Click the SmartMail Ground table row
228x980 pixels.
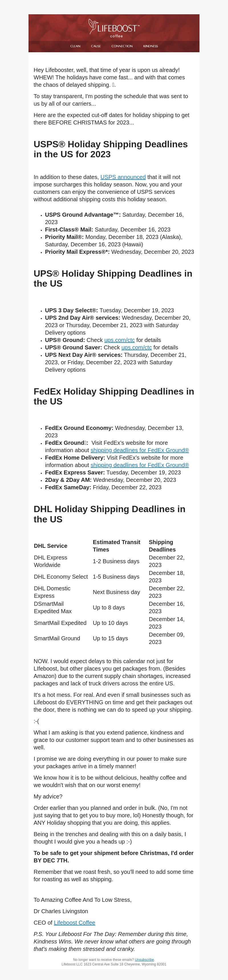(114, 638)
